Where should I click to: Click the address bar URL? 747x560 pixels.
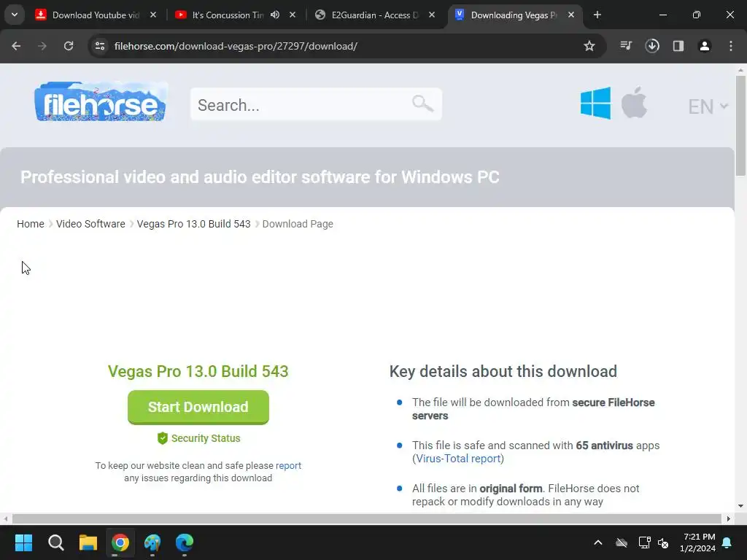[236, 46]
